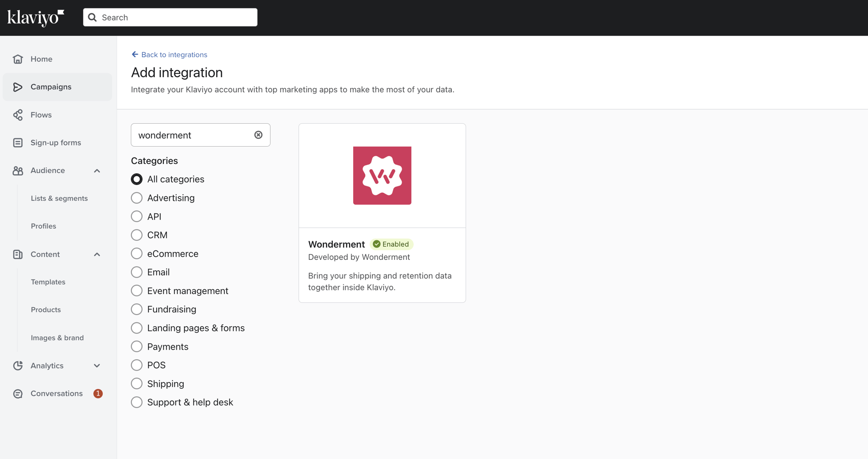Collapse the Content section chevron

pos(97,254)
